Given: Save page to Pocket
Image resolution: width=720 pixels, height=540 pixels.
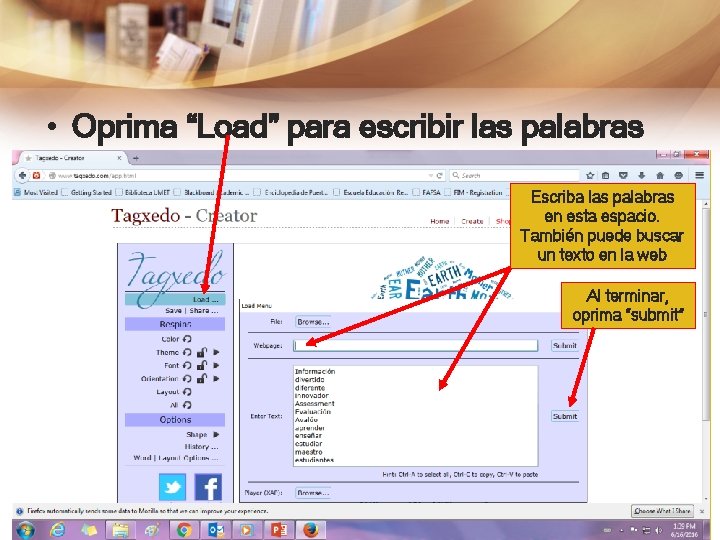Looking at the screenshot, I should tap(623, 175).
